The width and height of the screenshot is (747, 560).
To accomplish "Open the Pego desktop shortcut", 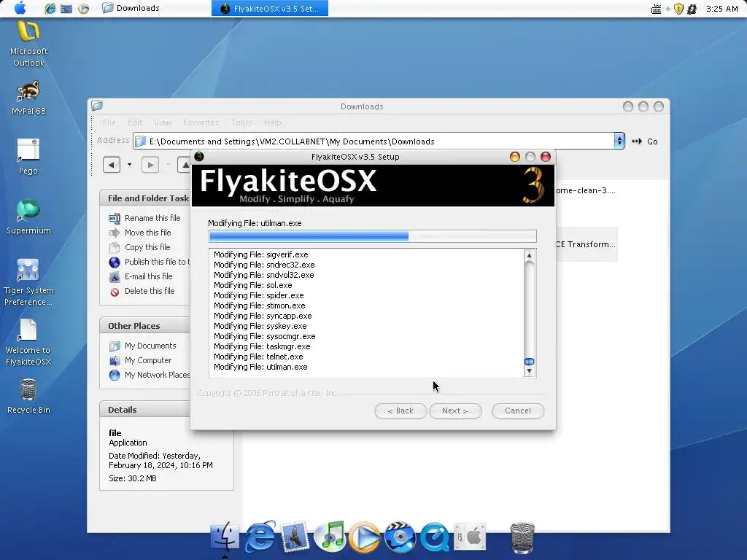I will coord(28,157).
